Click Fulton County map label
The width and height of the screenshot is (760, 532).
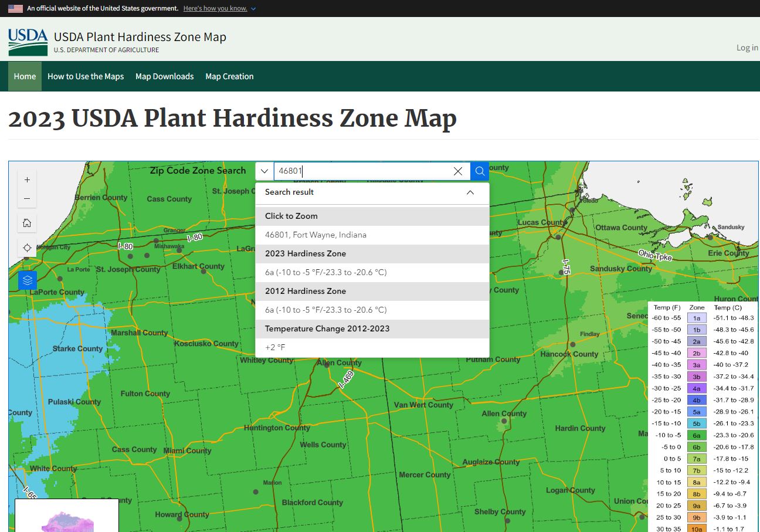tap(145, 394)
